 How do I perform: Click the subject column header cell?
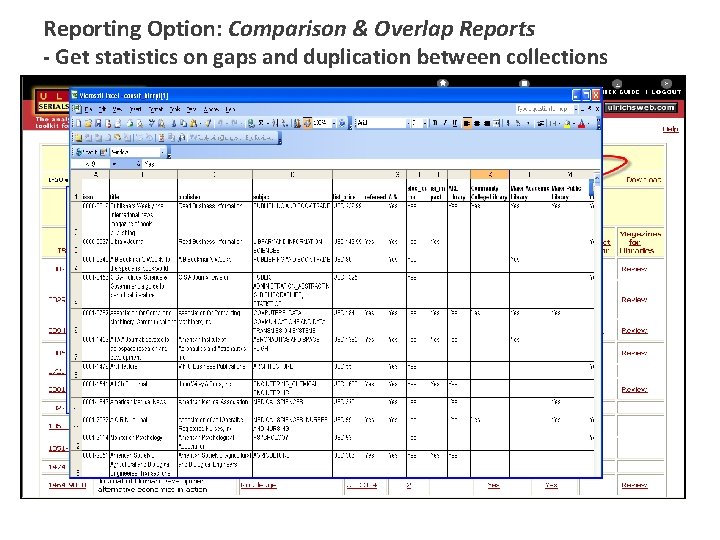pyautogui.click(x=292, y=192)
